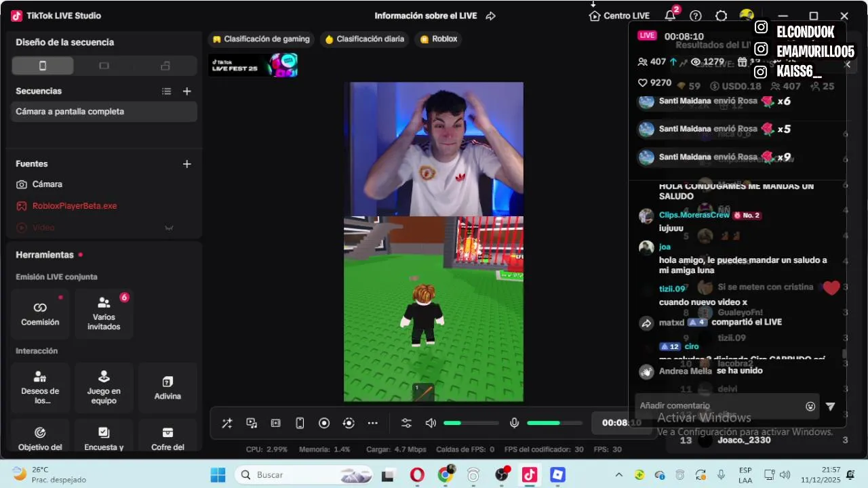Click the taskbar Buscar search box

pos(303,474)
